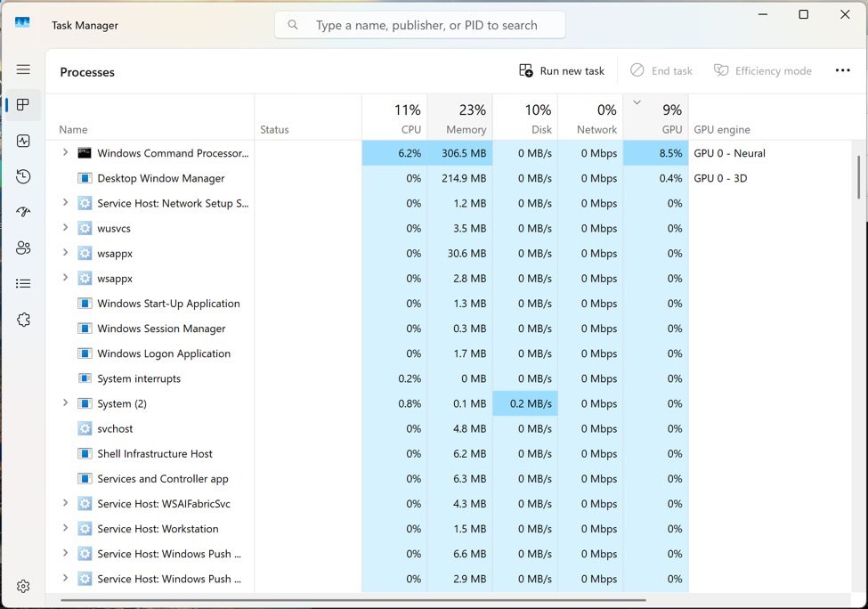Screen dimensions: 868x609
Task: Select the svchost row name
Action: (x=115, y=428)
